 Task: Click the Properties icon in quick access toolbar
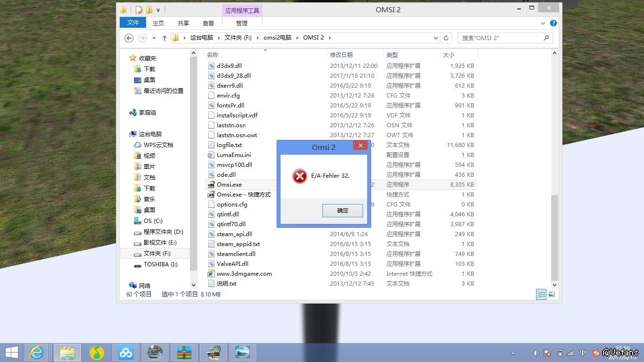pos(139,9)
